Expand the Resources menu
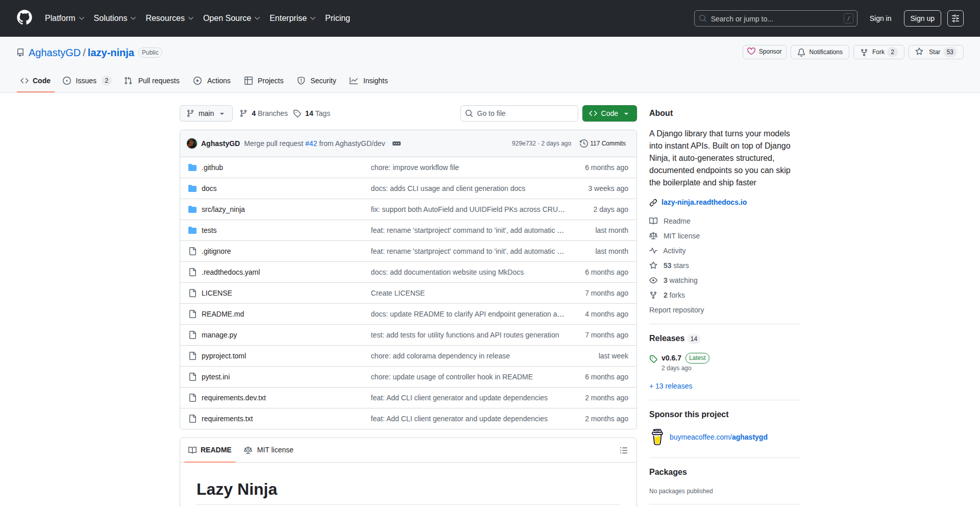 pyautogui.click(x=169, y=18)
